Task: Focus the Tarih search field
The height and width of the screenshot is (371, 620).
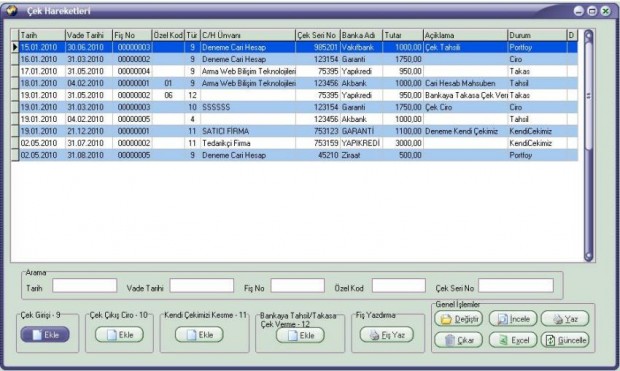Action: 85,286
